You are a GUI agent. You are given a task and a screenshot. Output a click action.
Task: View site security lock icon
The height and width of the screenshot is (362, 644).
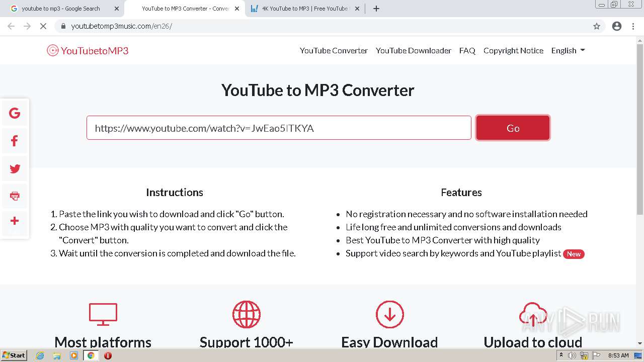[x=63, y=26]
